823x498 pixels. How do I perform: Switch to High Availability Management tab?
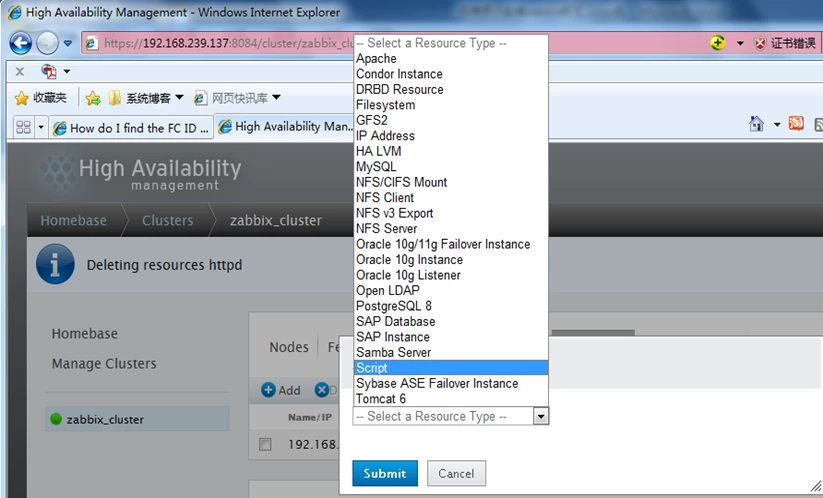coord(286,126)
